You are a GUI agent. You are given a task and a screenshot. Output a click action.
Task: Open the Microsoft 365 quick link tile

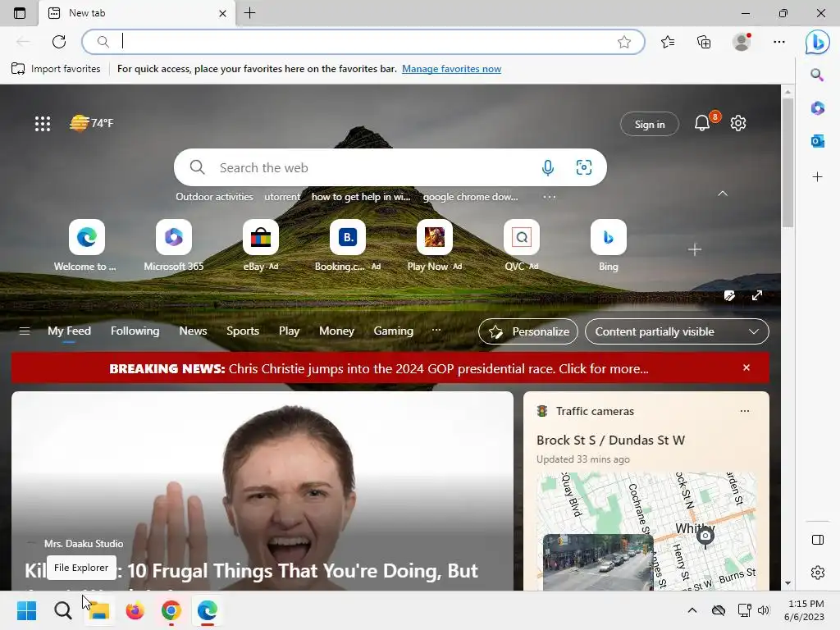[x=174, y=245]
